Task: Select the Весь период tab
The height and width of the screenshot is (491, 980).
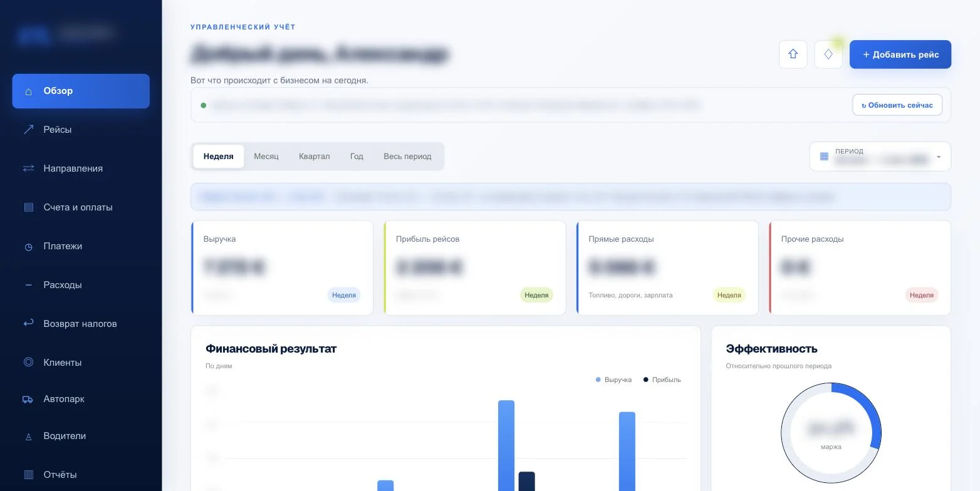Action: click(407, 157)
